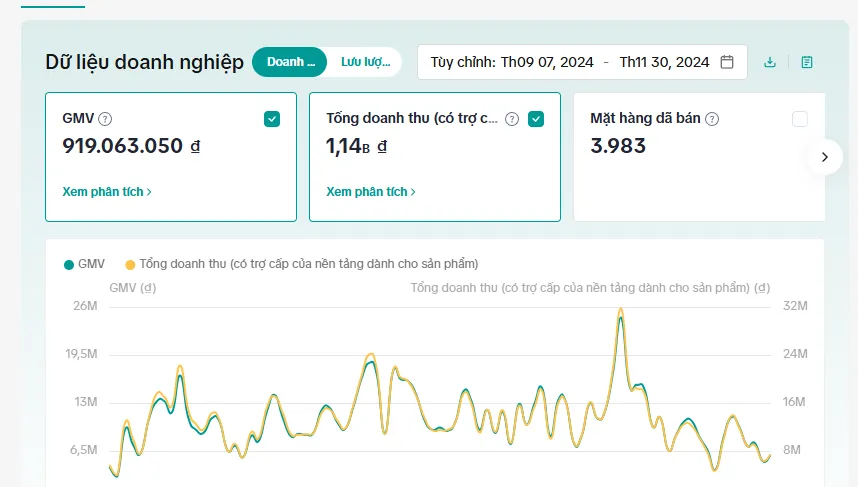Switch to the Lưu lượ... tab
Viewport: 858px width, 487px height.
coord(366,62)
